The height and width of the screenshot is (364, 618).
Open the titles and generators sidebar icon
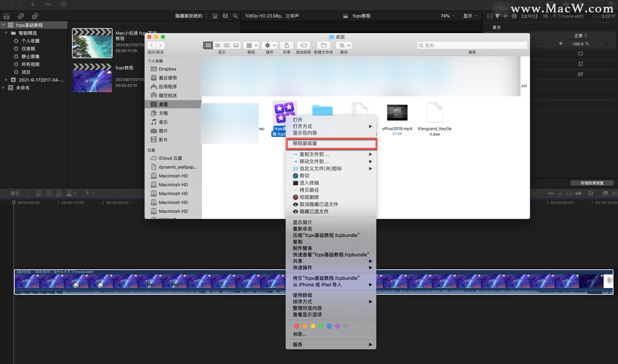pyautogui.click(x=35, y=16)
